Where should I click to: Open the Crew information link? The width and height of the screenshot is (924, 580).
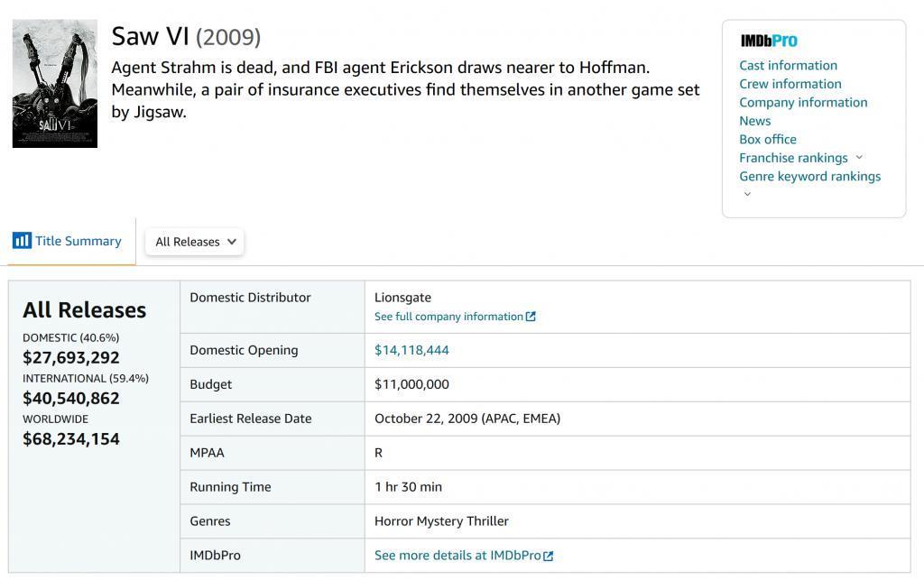coord(790,84)
